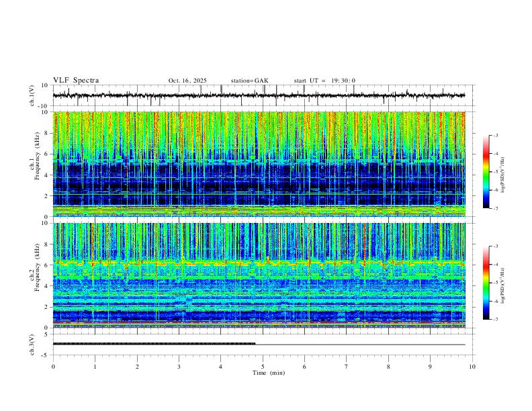Screen dimensions: 532x411
Task: Click time axis tick label '5'
Action: [x=263, y=367]
